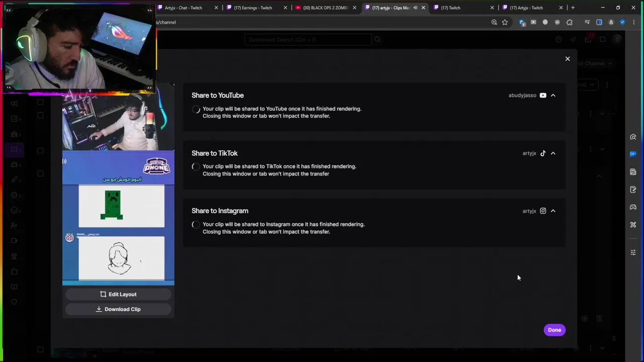Click the abudyjasso YouTube account name

522,95
